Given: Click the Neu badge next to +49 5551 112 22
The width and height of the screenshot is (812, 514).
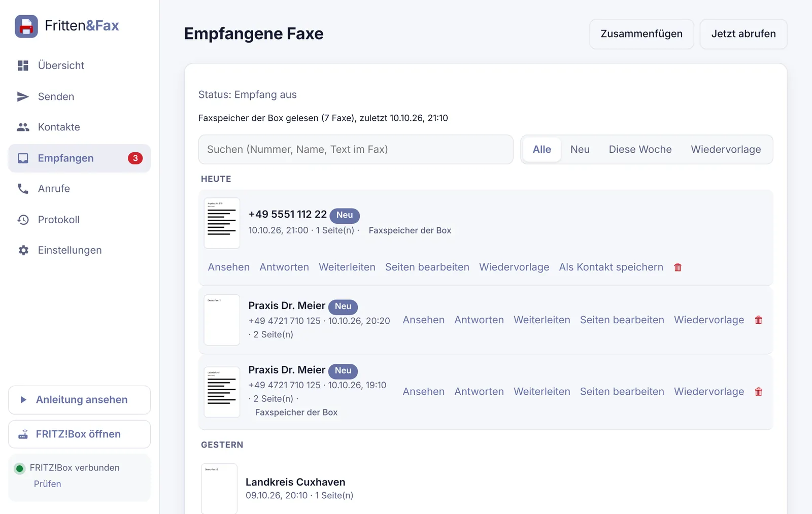Looking at the screenshot, I should coord(345,215).
